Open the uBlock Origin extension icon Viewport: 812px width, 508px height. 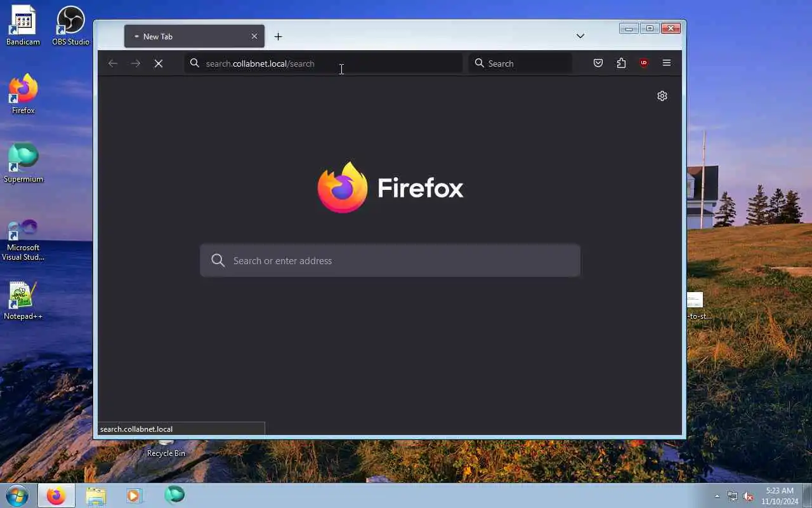click(x=644, y=63)
